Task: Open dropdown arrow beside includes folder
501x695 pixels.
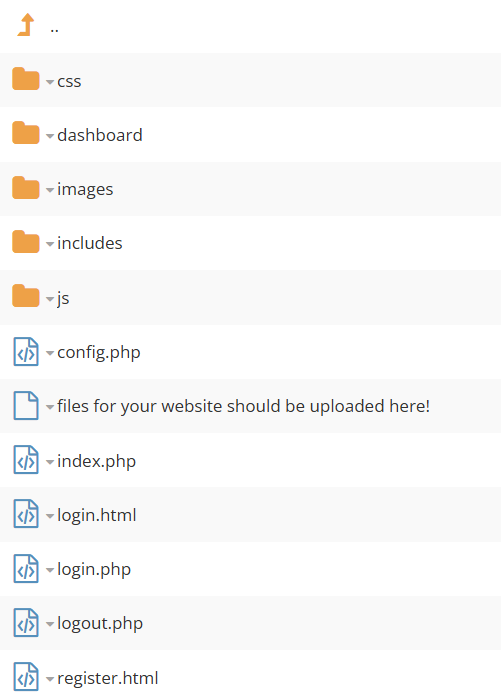Action: 50,244
